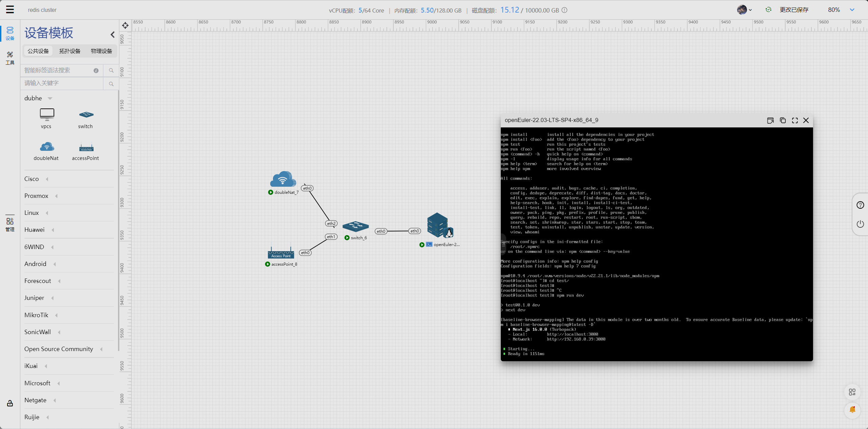Screen dimensions: 868x429
Task: Toggle the lock icon in sidebar
Action: point(10,403)
